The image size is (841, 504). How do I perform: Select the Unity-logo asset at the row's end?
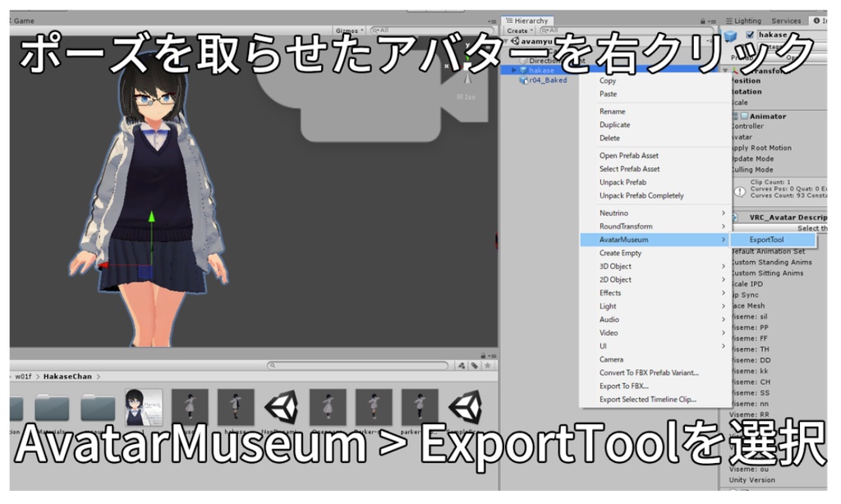pos(465,407)
